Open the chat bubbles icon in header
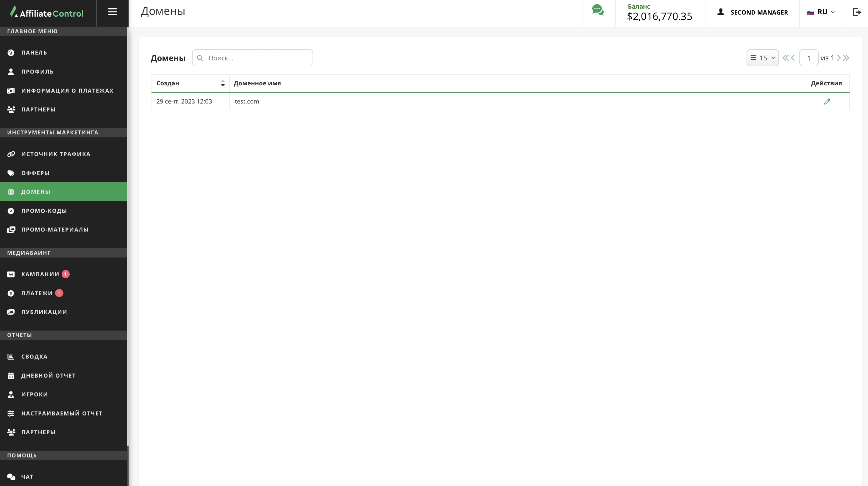This screenshot has height=486, width=868. 598,10
